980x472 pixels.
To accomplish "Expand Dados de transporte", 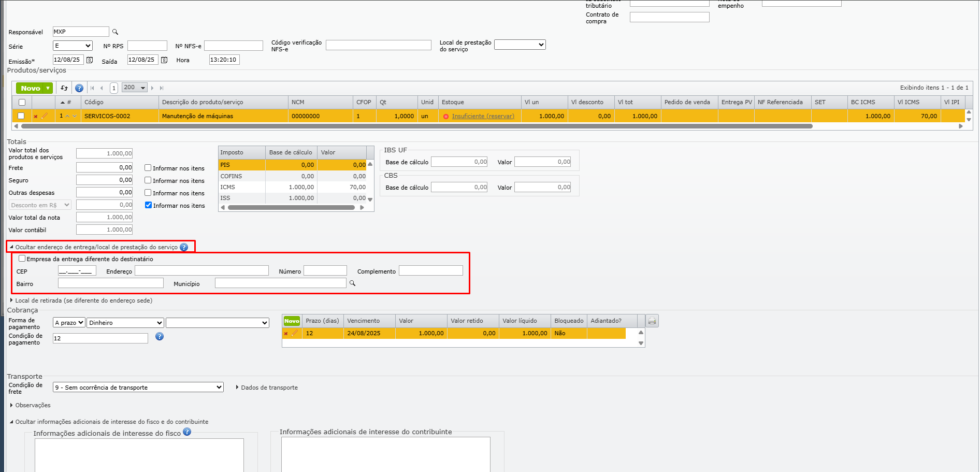I will [x=267, y=388].
